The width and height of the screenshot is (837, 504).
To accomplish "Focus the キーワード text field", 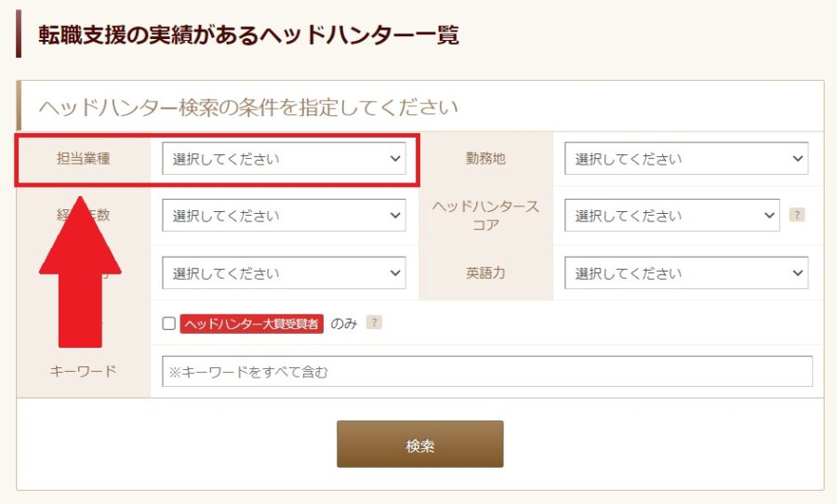I will (487, 372).
